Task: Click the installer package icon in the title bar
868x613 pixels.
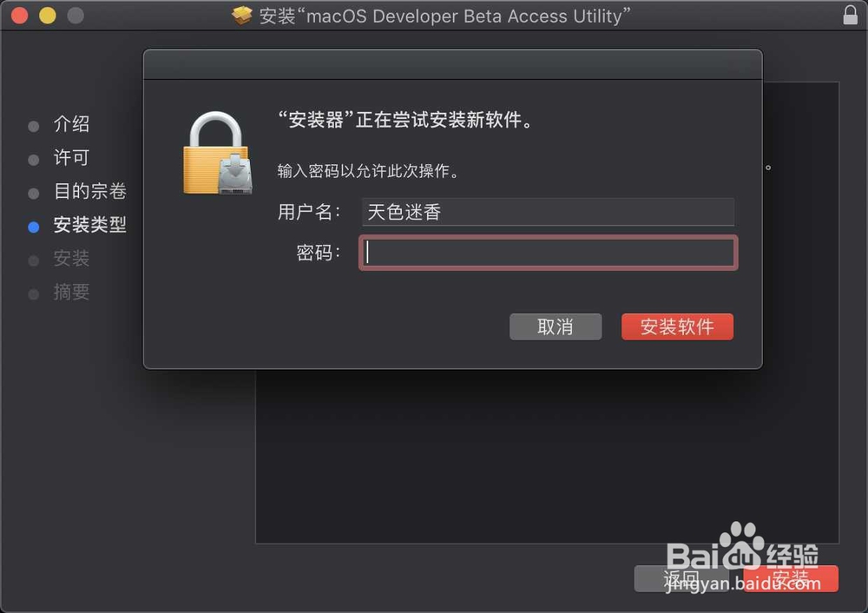Action: [x=241, y=16]
